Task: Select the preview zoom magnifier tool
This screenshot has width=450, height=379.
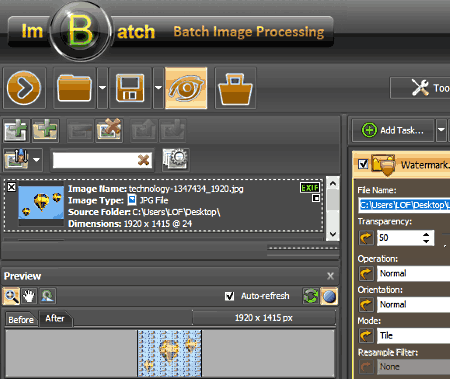Action: pyautogui.click(x=11, y=296)
